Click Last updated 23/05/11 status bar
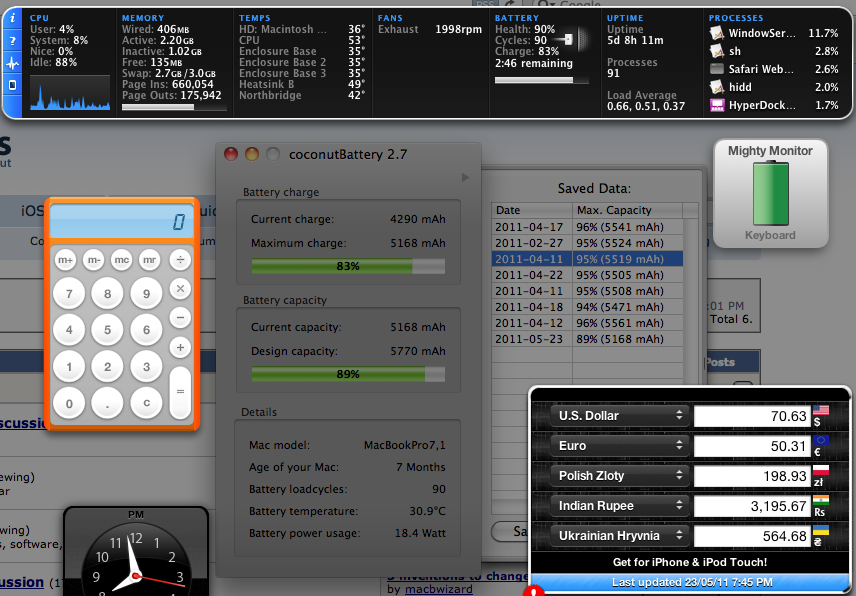 (x=692, y=582)
